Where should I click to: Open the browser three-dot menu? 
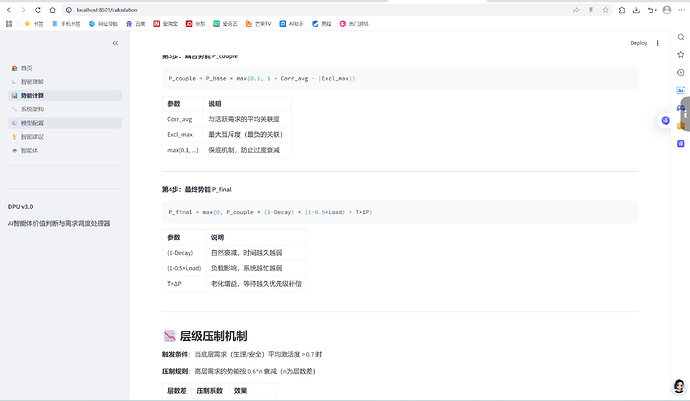click(681, 10)
